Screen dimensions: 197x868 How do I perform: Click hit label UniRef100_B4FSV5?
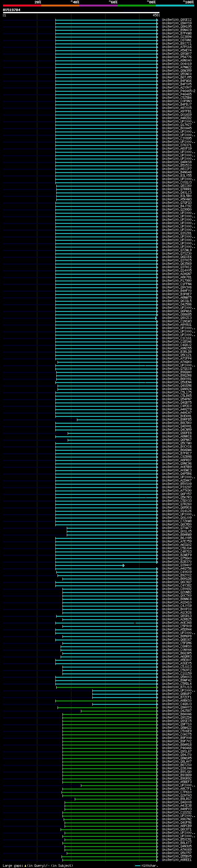tap(177, 84)
